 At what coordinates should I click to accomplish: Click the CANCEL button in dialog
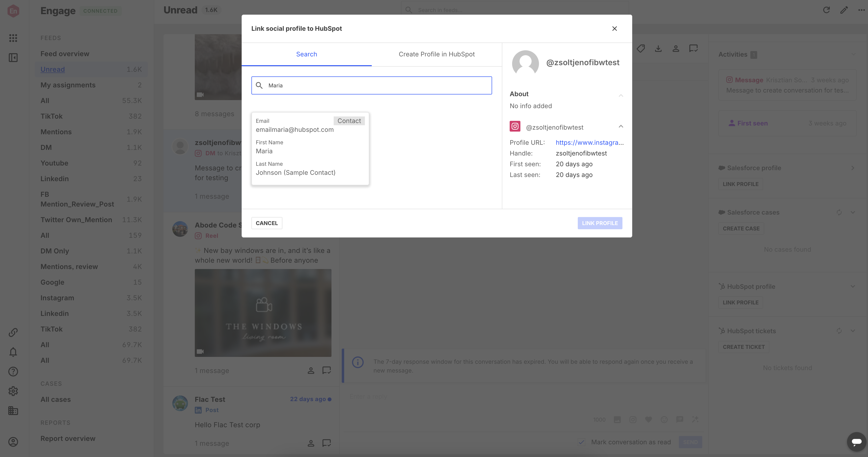(267, 223)
